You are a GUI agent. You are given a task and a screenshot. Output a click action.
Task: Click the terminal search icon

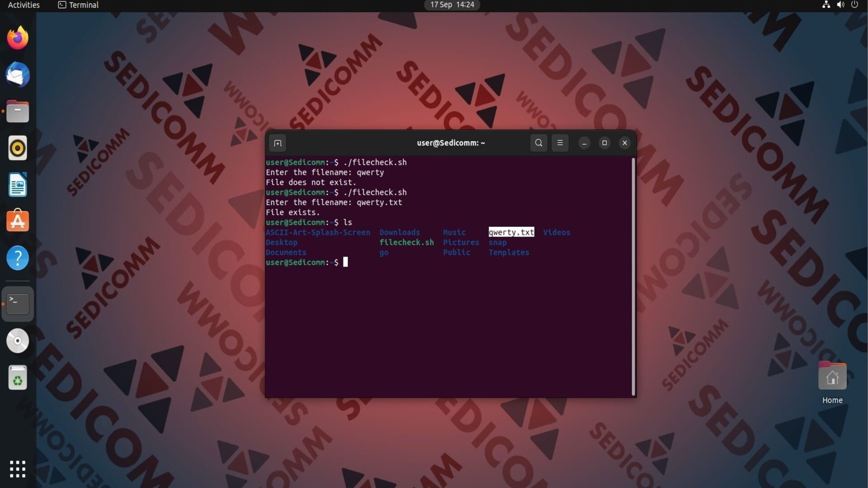click(538, 143)
